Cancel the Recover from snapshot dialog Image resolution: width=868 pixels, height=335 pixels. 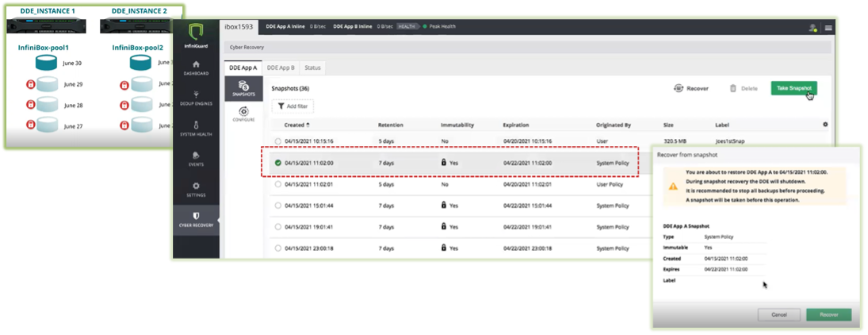pos(778,314)
